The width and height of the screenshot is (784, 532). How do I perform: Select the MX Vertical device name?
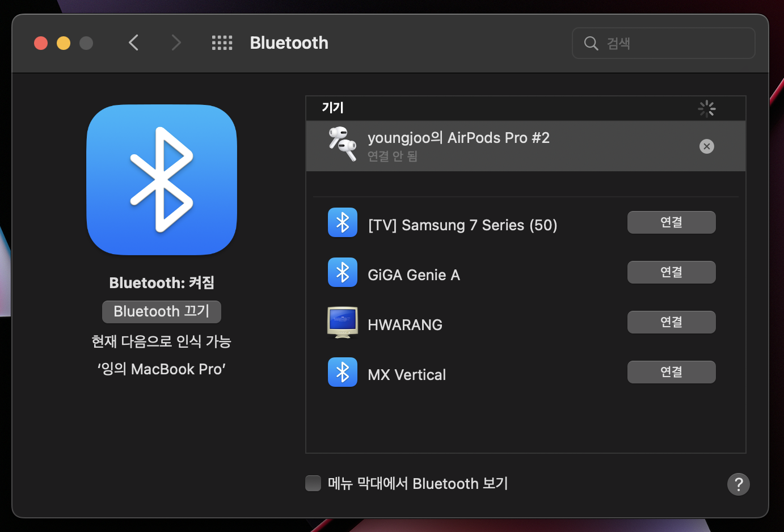tap(407, 375)
